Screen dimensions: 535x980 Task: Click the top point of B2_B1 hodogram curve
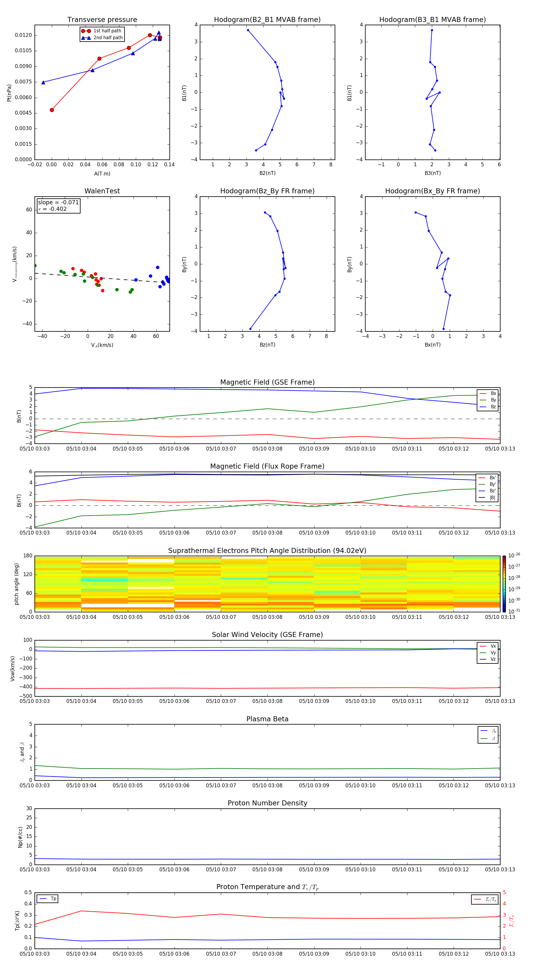click(248, 30)
